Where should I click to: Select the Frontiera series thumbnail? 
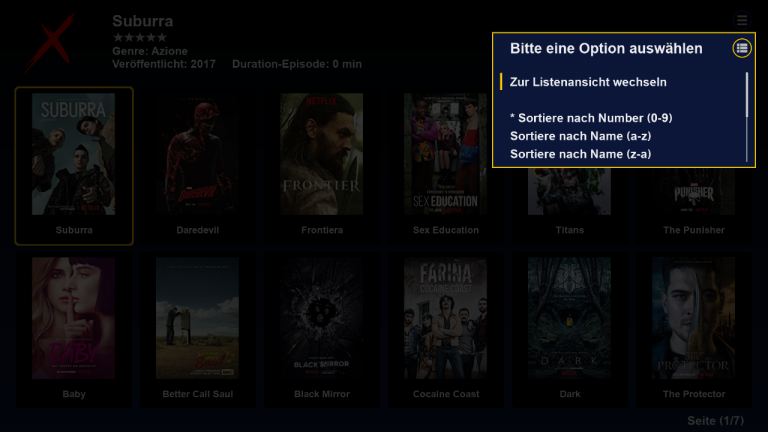click(321, 154)
